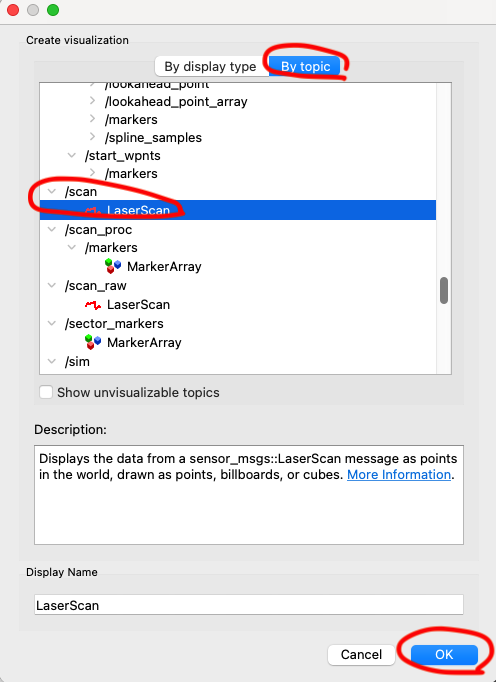Select the /scan_proc topic label
Image resolution: width=496 pixels, height=682 pixels.
tap(98, 230)
